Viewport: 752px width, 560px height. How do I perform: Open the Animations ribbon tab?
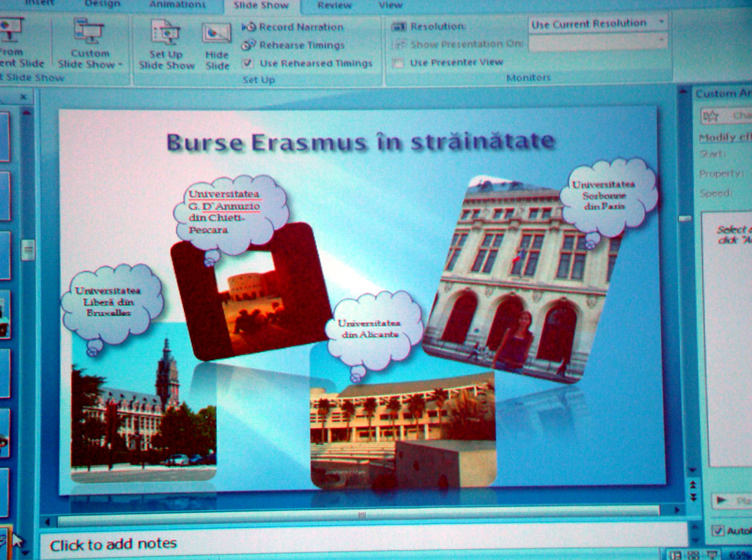(x=177, y=4)
